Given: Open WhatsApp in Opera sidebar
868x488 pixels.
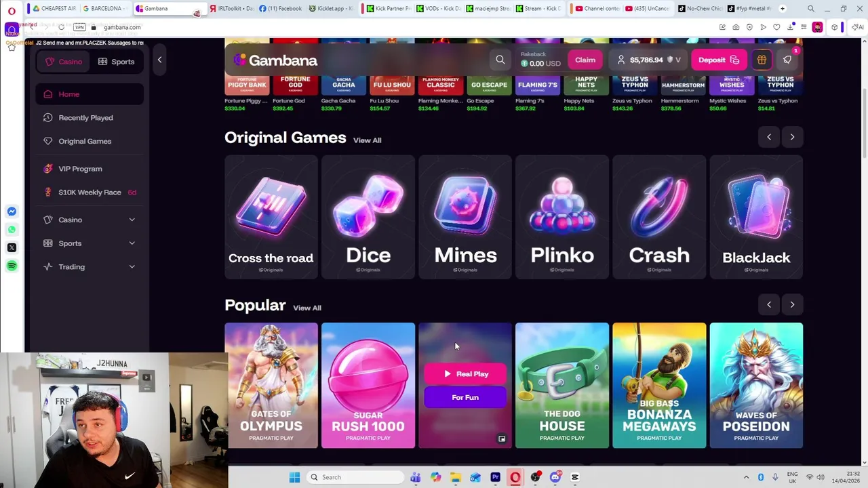Looking at the screenshot, I should click(x=12, y=230).
